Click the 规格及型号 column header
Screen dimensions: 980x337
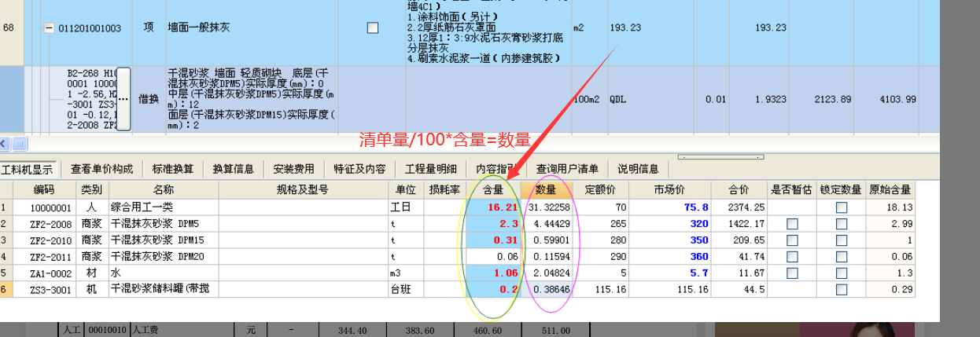[303, 190]
